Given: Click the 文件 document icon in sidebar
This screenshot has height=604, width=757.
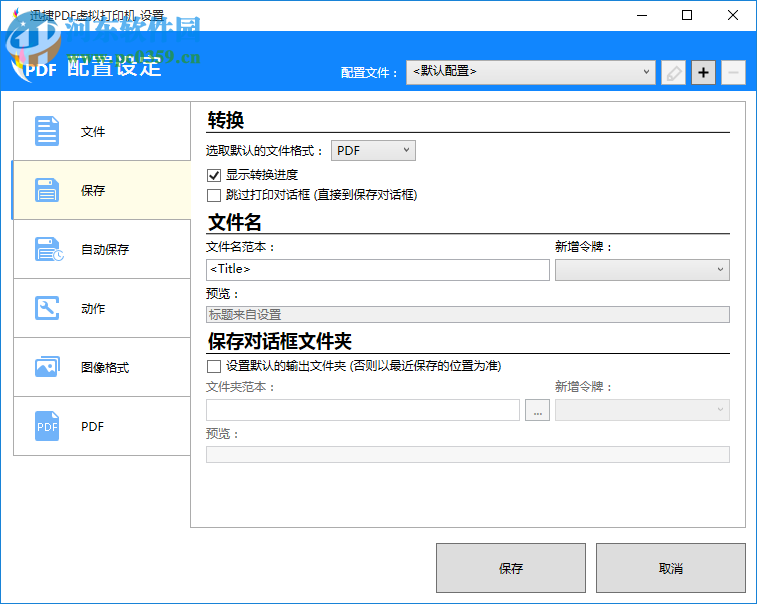Looking at the screenshot, I should (47, 131).
